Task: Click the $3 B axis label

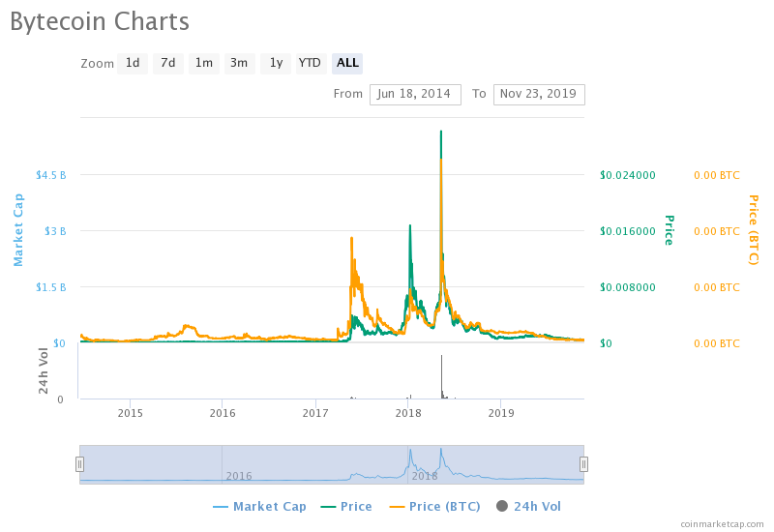Action: point(55,231)
